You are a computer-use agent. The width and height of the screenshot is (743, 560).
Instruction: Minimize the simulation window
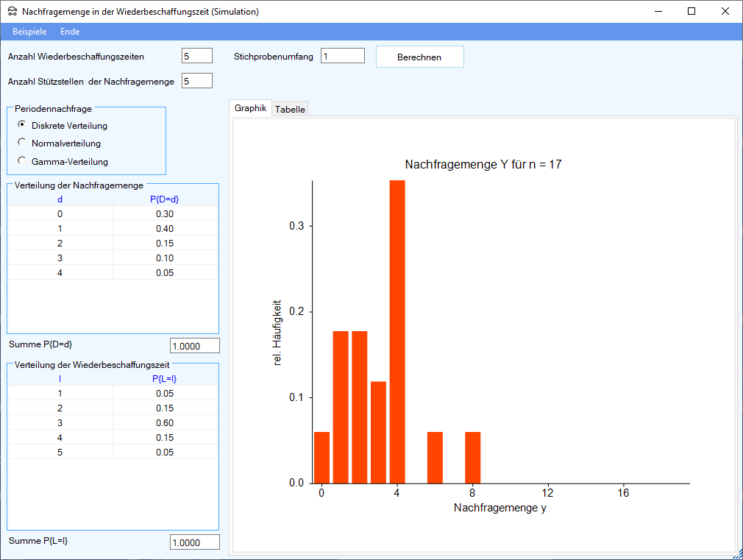tap(657, 12)
